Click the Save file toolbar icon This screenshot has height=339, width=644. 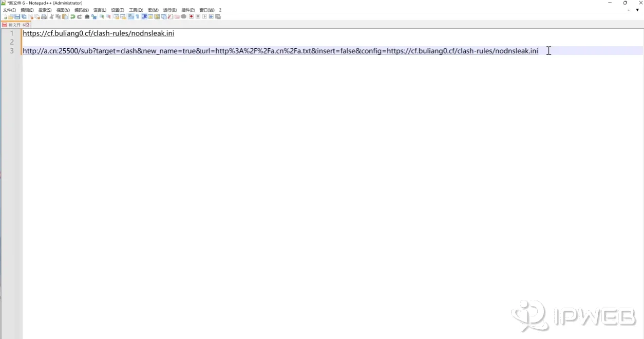pos(17,16)
